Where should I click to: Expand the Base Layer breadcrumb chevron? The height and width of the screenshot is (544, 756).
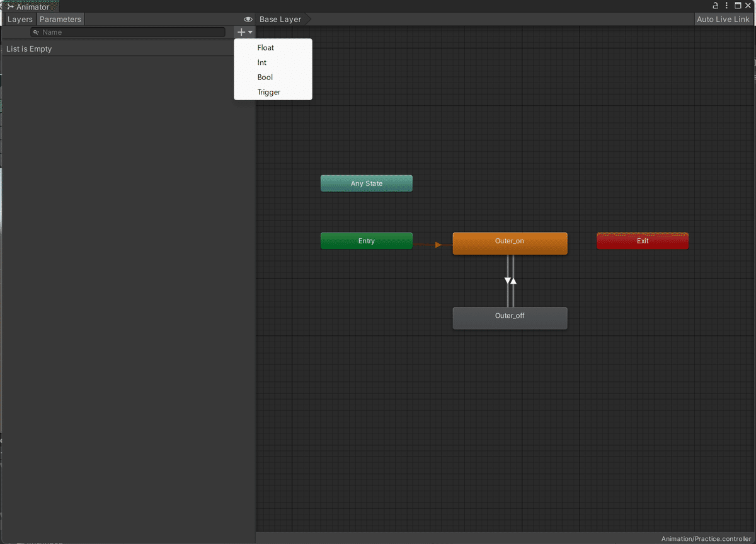(x=308, y=19)
